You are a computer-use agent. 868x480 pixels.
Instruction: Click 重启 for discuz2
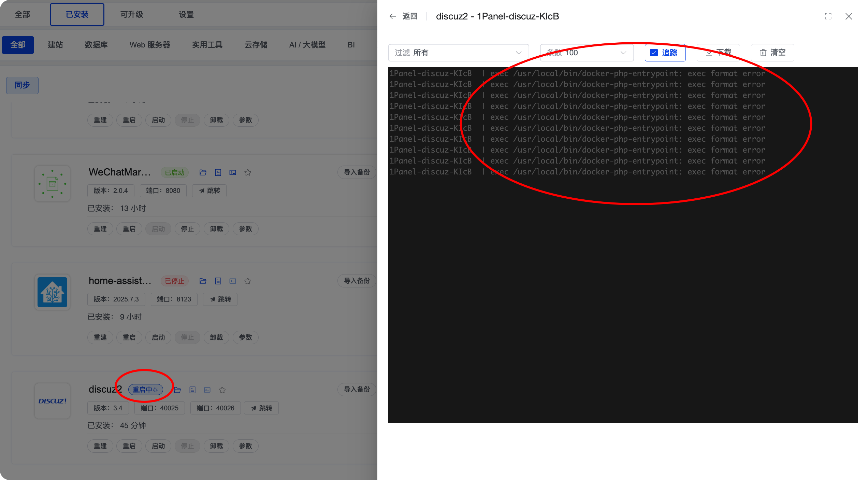coord(129,446)
